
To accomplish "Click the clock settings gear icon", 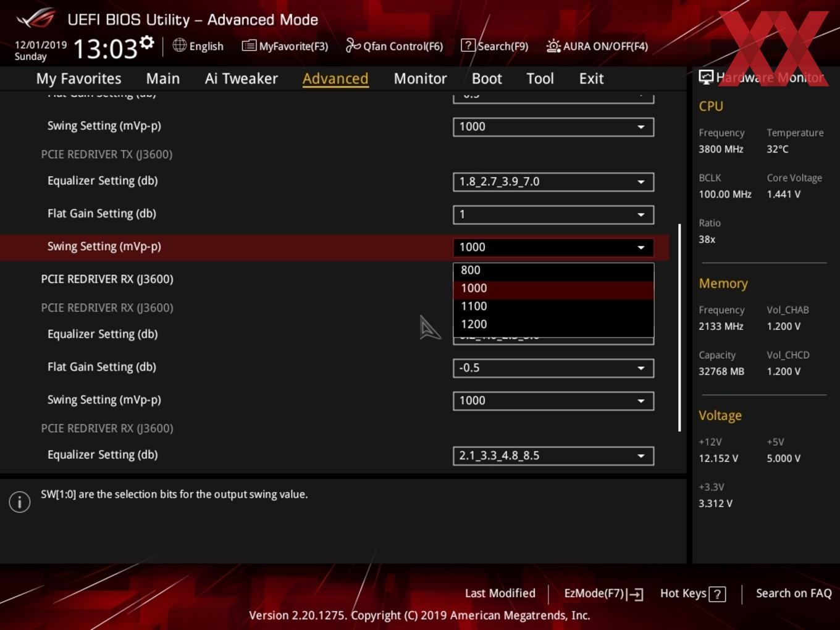I will coord(147,43).
